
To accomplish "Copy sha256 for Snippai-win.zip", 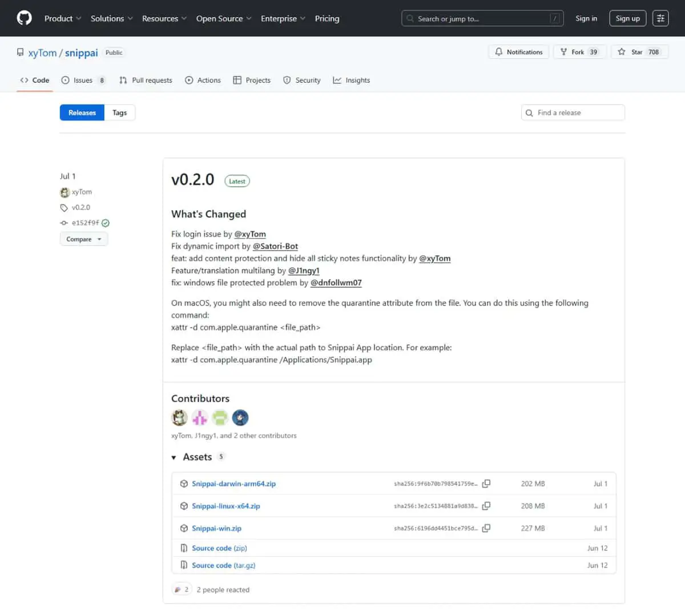I will point(486,528).
